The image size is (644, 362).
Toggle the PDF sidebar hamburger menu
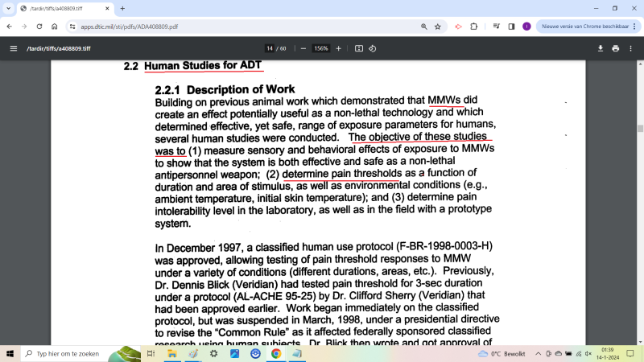[14, 48]
